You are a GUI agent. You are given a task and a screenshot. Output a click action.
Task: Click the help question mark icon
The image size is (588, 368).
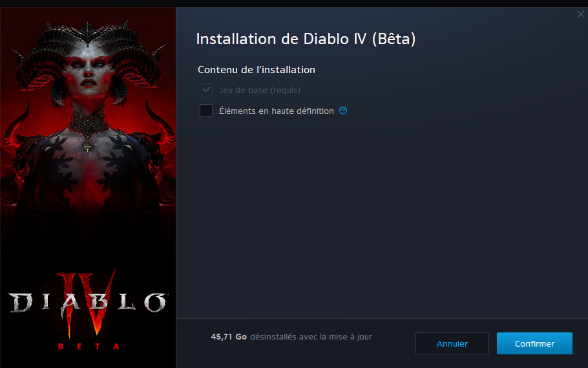point(343,111)
